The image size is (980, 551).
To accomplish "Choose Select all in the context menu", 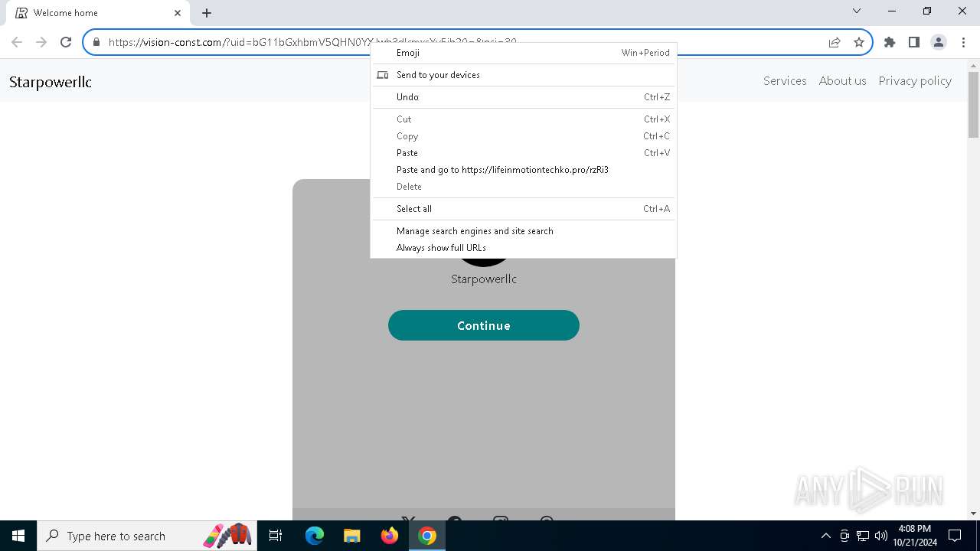I will [524, 209].
